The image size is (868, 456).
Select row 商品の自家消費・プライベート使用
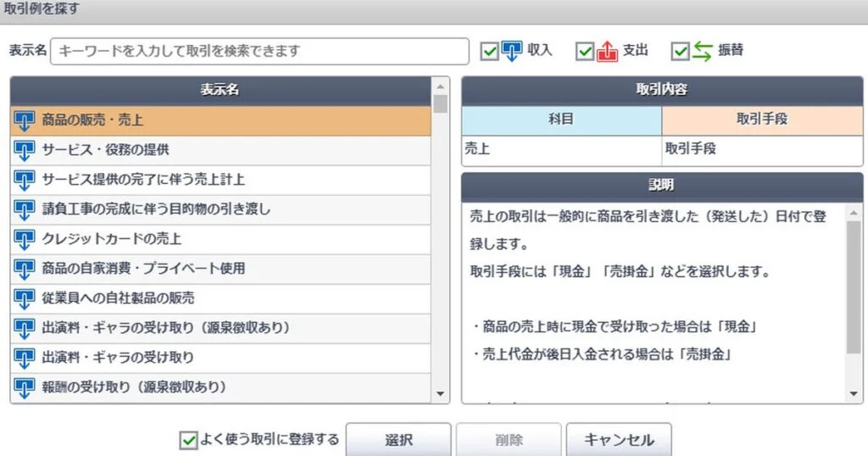(220, 269)
